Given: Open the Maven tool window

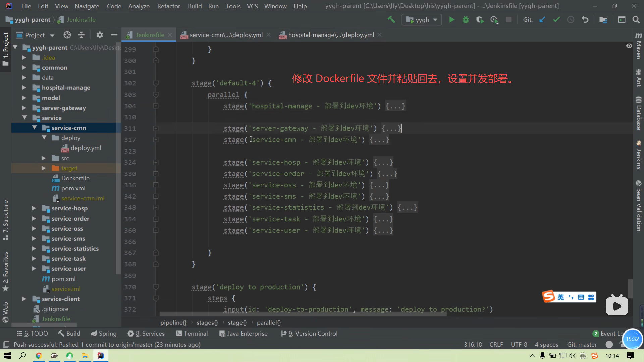Looking at the screenshot, I should click(639, 45).
